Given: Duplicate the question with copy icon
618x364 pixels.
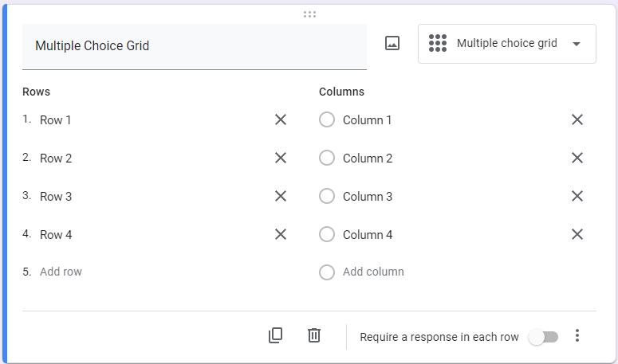Looking at the screenshot, I should [276, 336].
